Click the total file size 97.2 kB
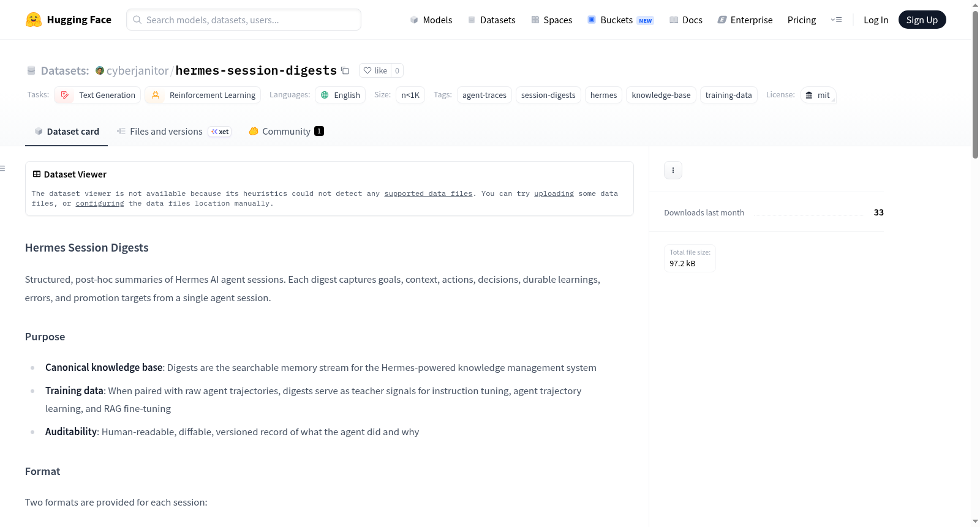This screenshot has height=527, width=980. click(x=682, y=263)
